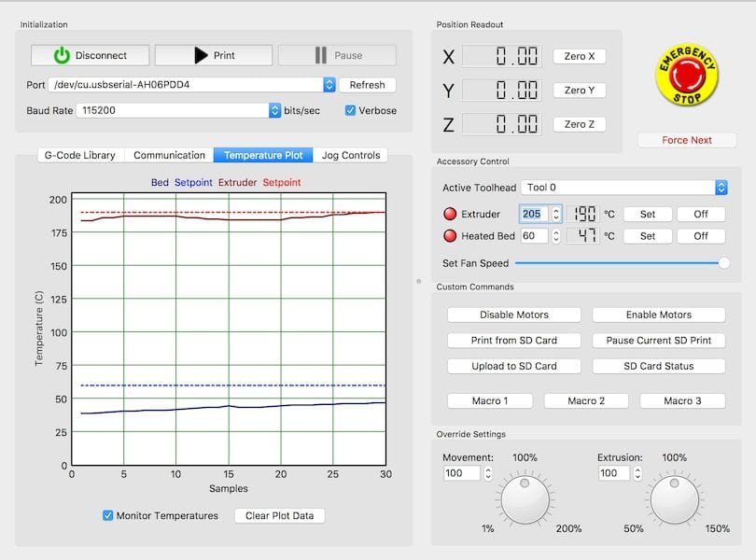The image size is (756, 560).
Task: Click the Pause button
Action: (x=336, y=55)
